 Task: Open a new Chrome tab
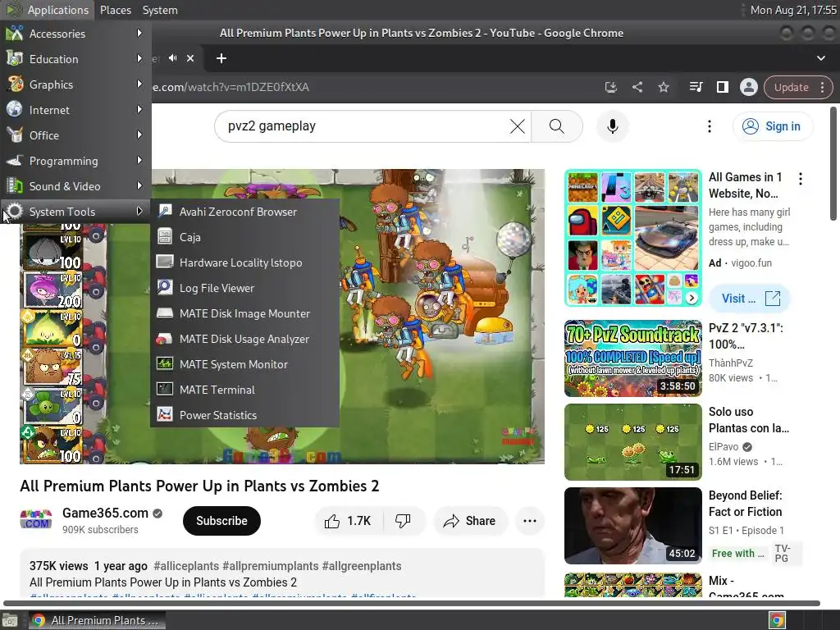point(221,58)
